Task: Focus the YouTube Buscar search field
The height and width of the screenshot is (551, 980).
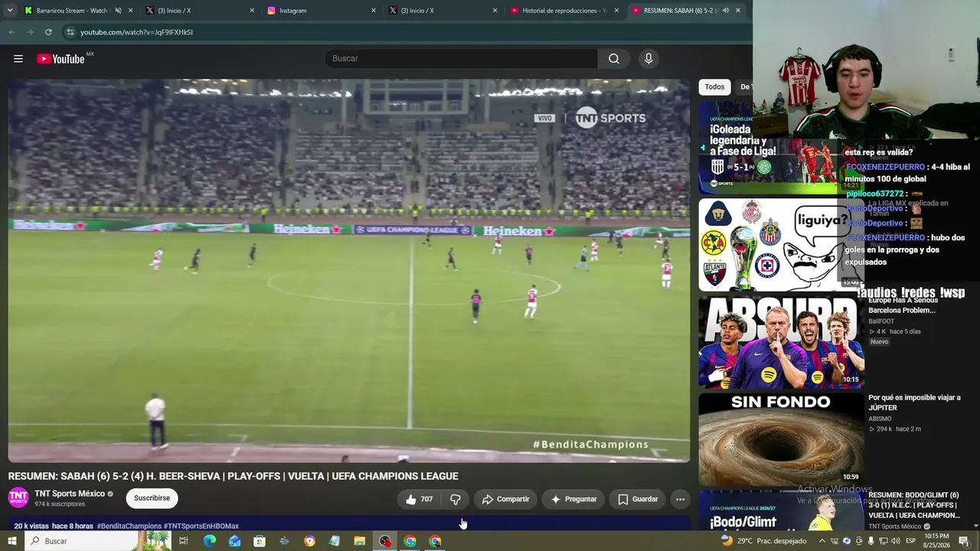Action: tap(462, 59)
